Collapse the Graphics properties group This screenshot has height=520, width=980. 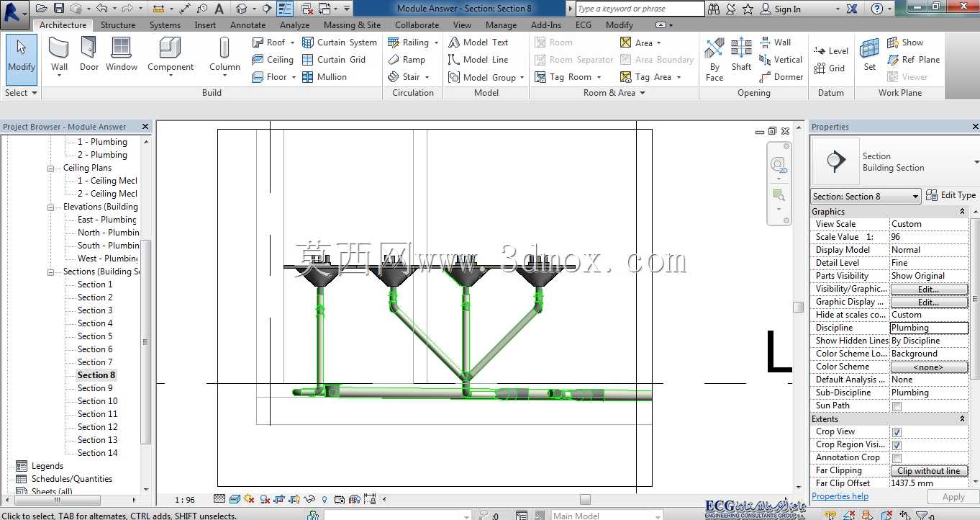[962, 212]
